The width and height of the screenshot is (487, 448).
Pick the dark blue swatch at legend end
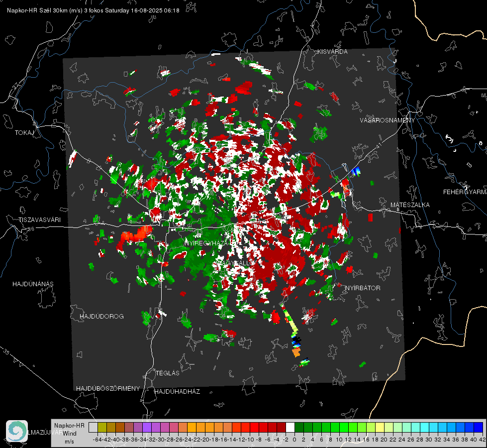click(x=479, y=427)
